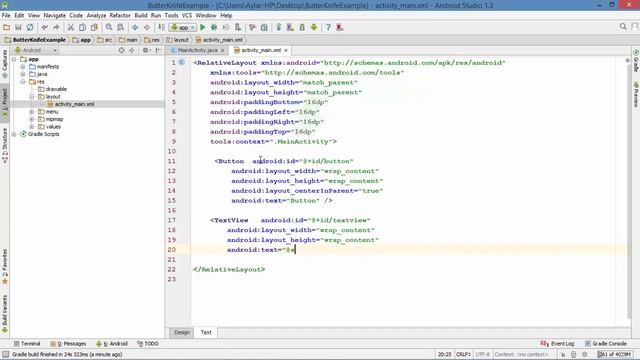This screenshot has height=360, width=640.
Task: Click the CRLF line separator status
Action: pos(463,354)
